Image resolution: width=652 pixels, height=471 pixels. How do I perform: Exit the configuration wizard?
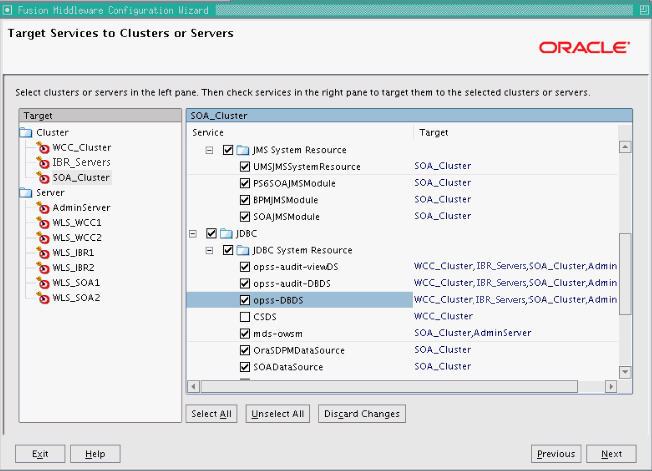coord(40,454)
